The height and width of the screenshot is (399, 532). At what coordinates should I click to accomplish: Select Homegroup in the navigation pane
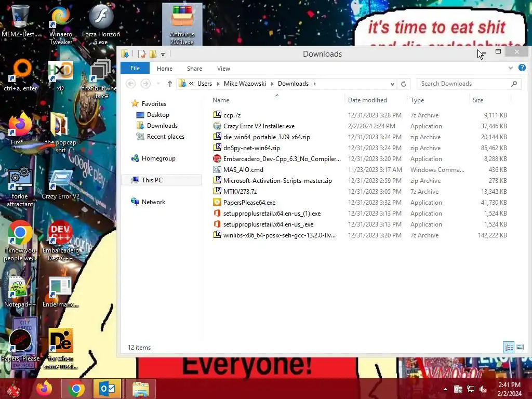point(158,158)
